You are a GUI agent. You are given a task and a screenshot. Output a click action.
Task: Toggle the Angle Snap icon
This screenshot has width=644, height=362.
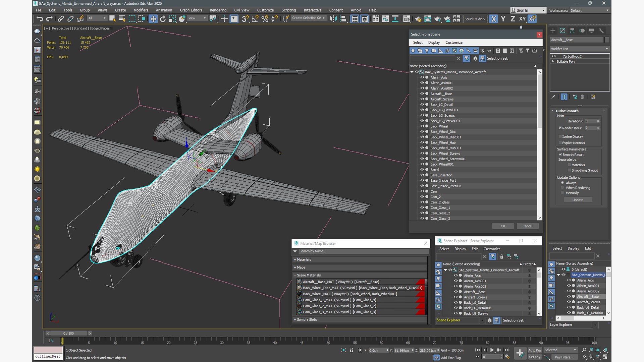click(x=255, y=19)
